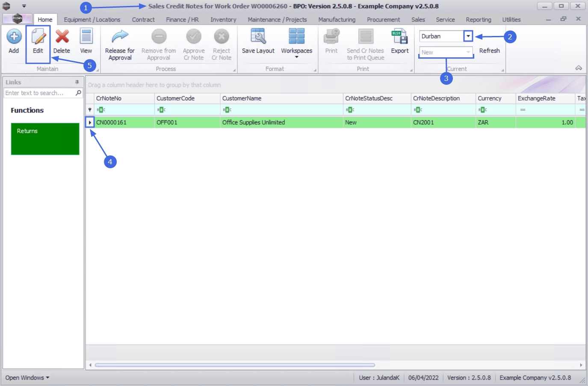Click Release for Approval arrow icon

[120, 37]
